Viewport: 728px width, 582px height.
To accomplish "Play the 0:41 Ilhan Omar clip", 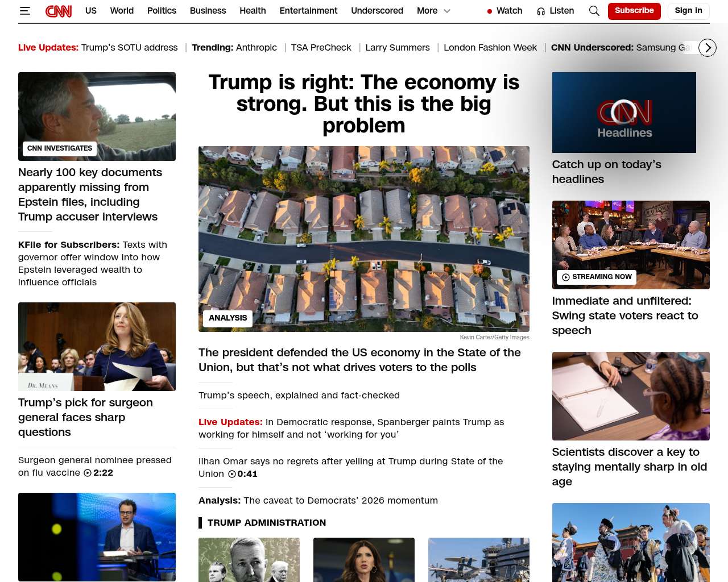I will coord(243,474).
